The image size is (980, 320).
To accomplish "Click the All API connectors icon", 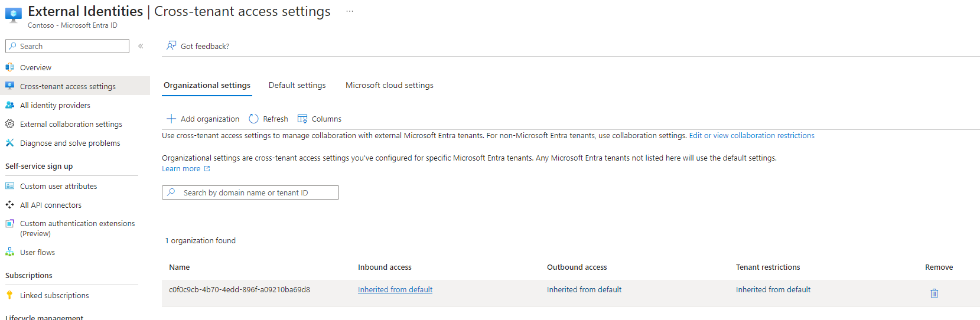I will pyautogui.click(x=9, y=205).
